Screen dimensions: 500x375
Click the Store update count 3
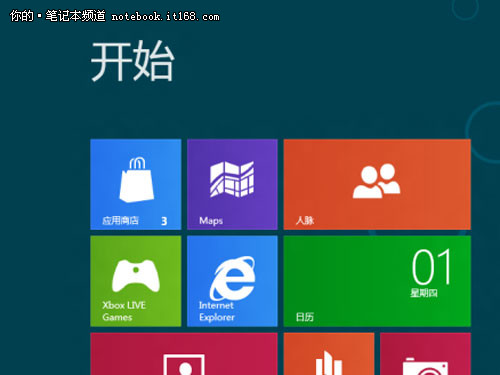pos(164,221)
